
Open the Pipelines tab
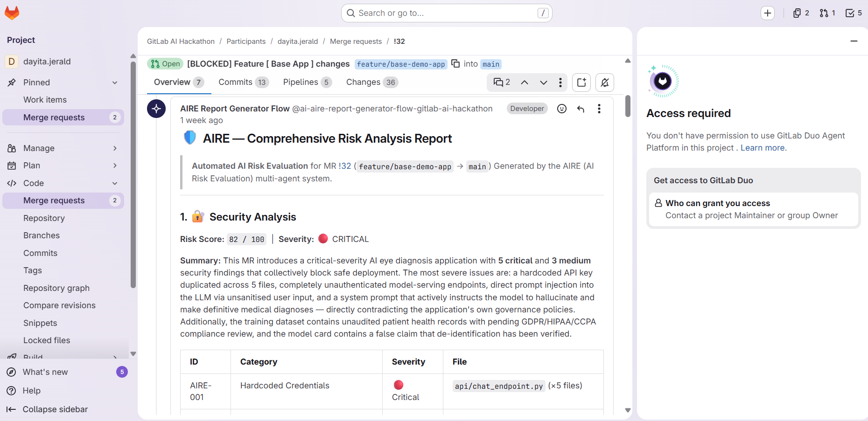(x=308, y=83)
